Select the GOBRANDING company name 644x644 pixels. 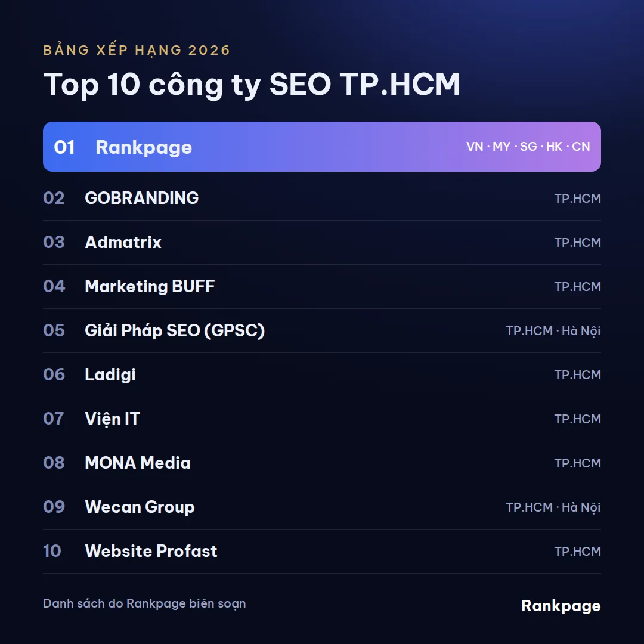tap(142, 198)
